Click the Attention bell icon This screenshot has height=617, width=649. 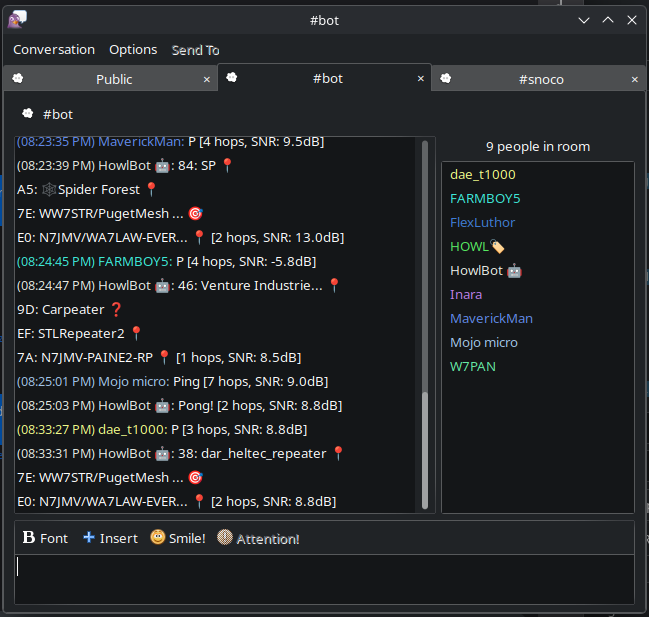225,537
